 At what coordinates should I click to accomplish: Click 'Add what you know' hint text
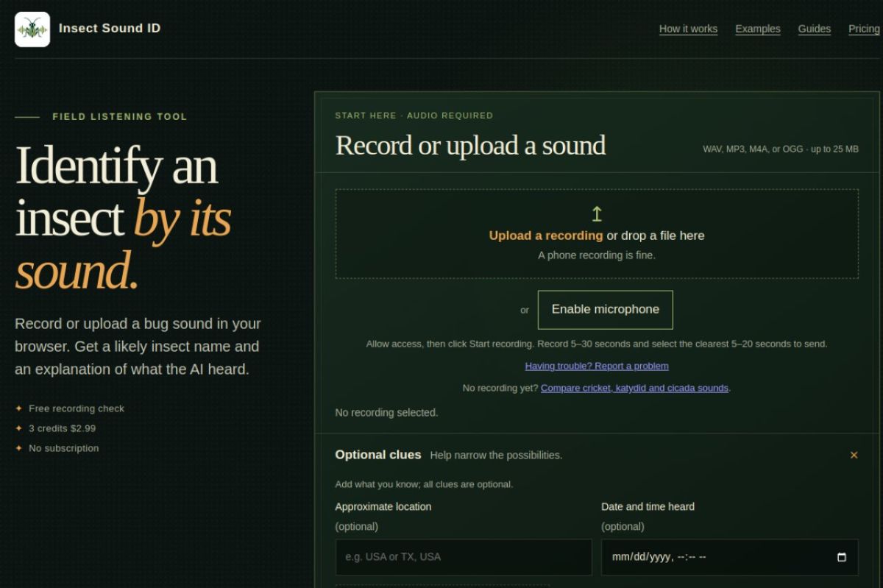(x=424, y=484)
